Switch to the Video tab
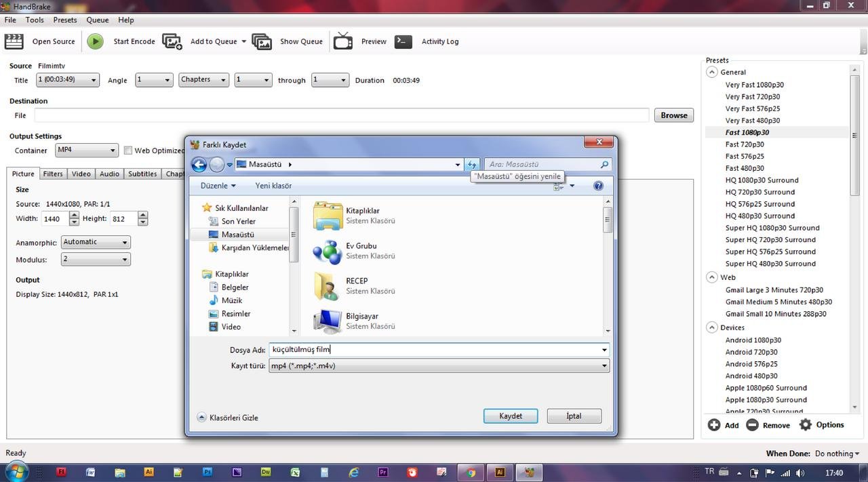868x482 pixels. click(81, 174)
